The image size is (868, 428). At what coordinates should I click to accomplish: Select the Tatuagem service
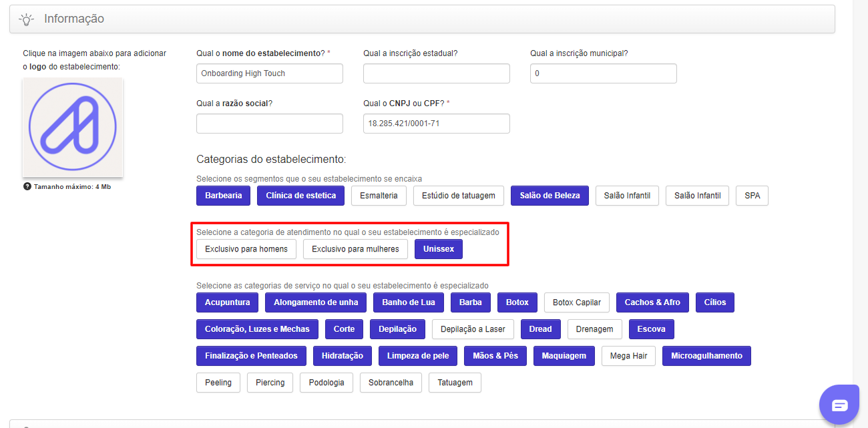455,383
